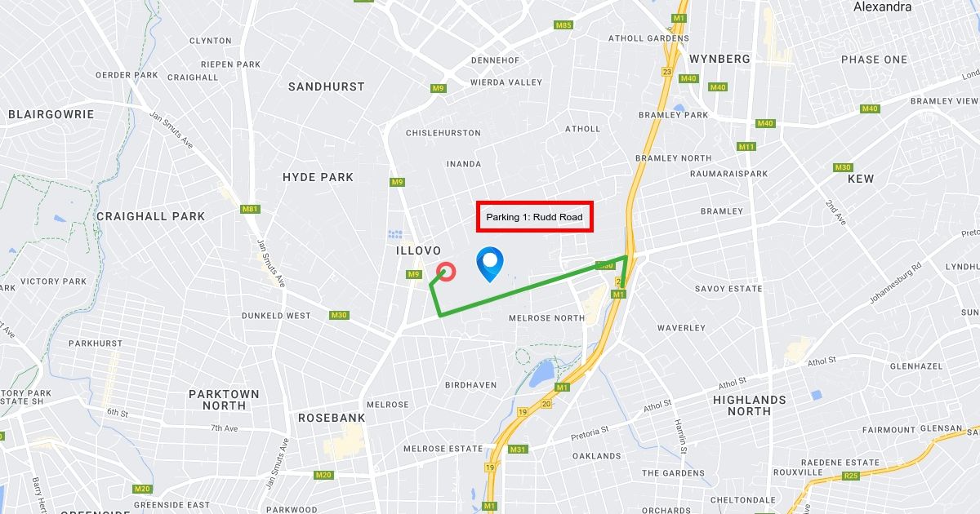Image resolution: width=980 pixels, height=514 pixels.
Task: Select the Rosebank area label
Action: coord(332,418)
